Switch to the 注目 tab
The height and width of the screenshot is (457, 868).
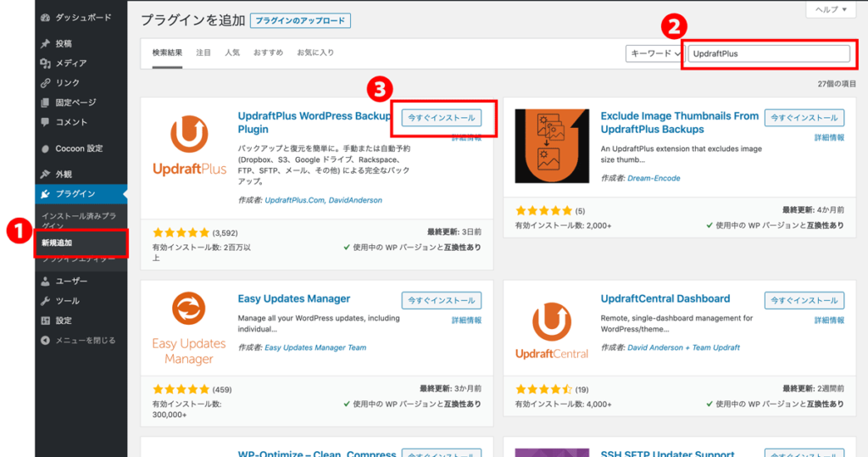203,53
